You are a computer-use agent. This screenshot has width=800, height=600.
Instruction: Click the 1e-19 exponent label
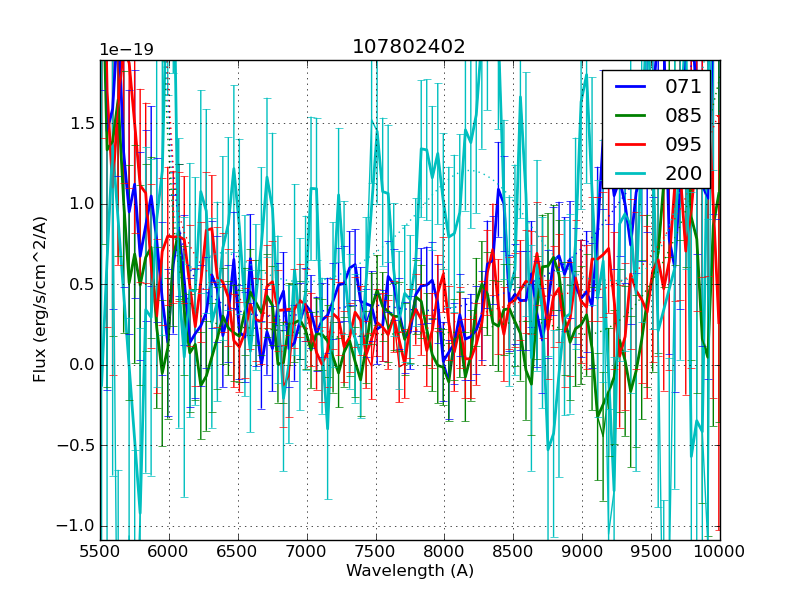(x=125, y=50)
